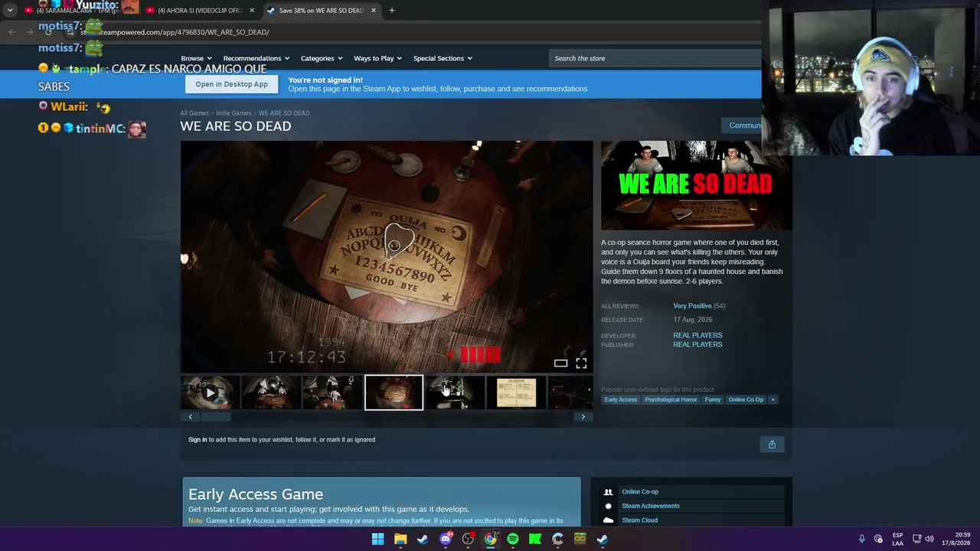Click the WE ARE SO DEAD breadcrumb
The image size is (980, 551).
coord(284,113)
